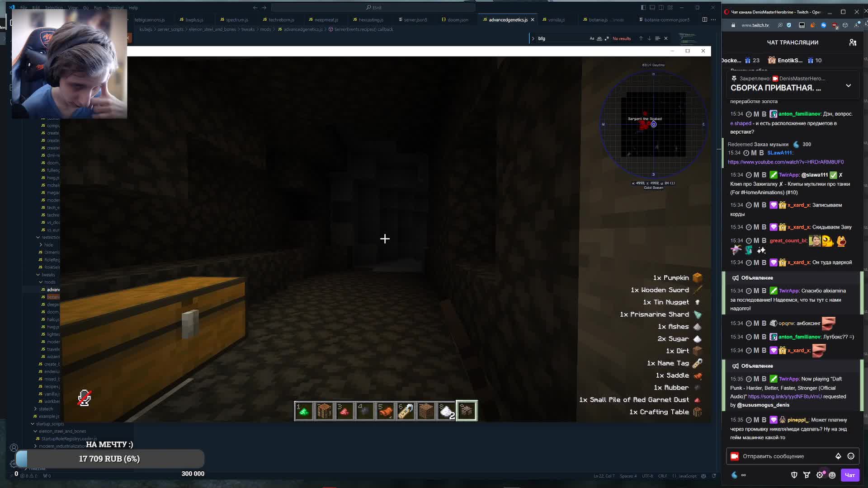Collapse the restrictions folder in explorer

coord(38,237)
